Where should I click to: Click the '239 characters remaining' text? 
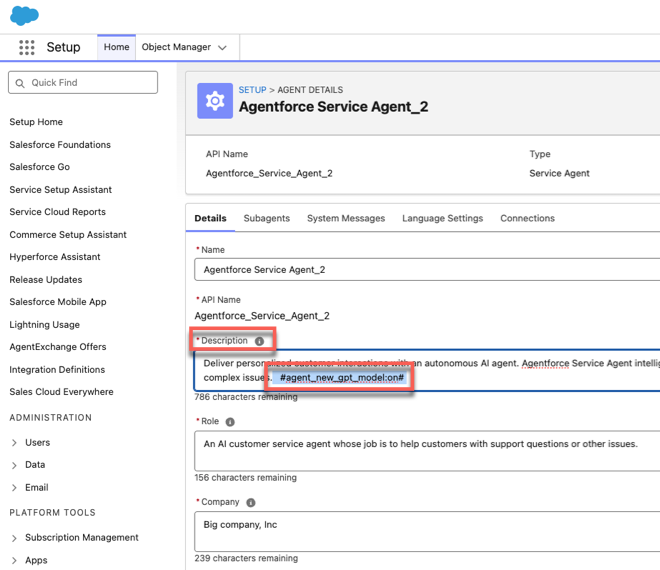(x=246, y=558)
